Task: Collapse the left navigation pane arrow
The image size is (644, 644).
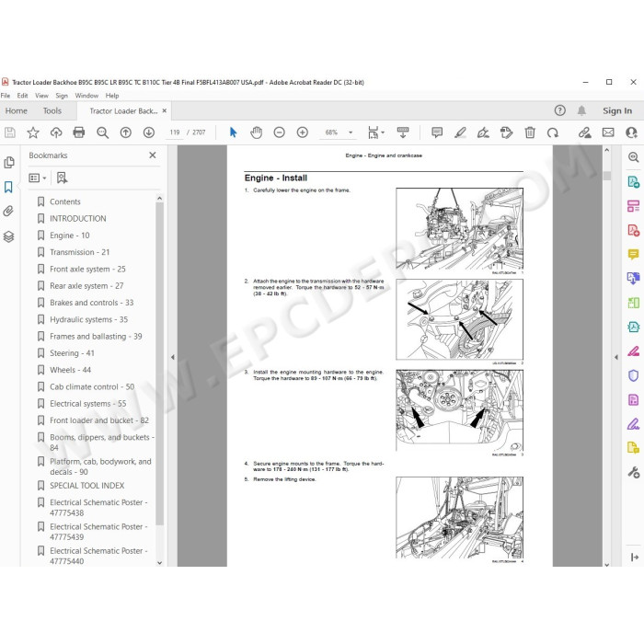Action: [173, 357]
